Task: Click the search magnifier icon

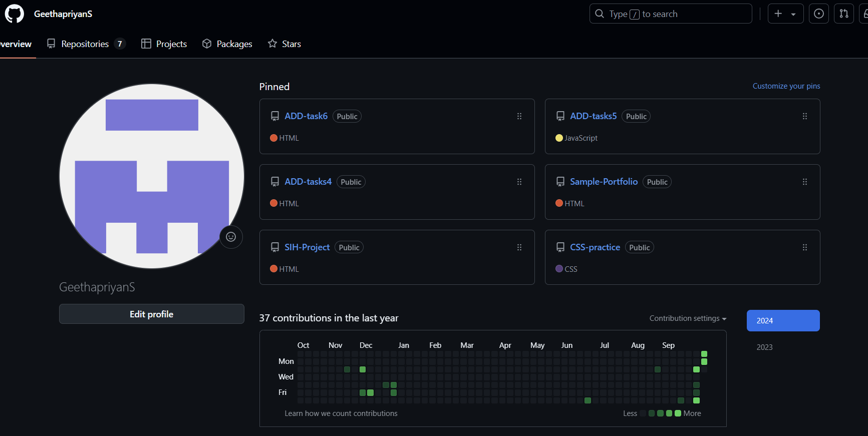Action: (600, 14)
